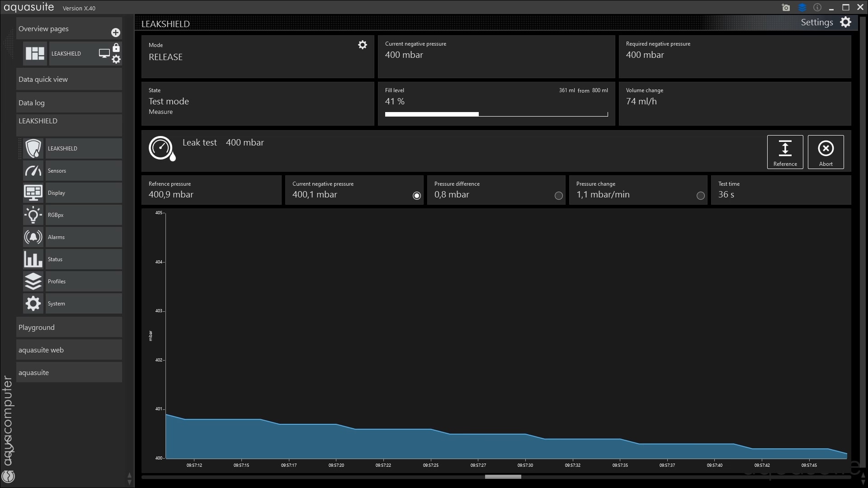Click the LEAKSHIELD page title
The height and width of the screenshot is (488, 868).
click(x=165, y=24)
